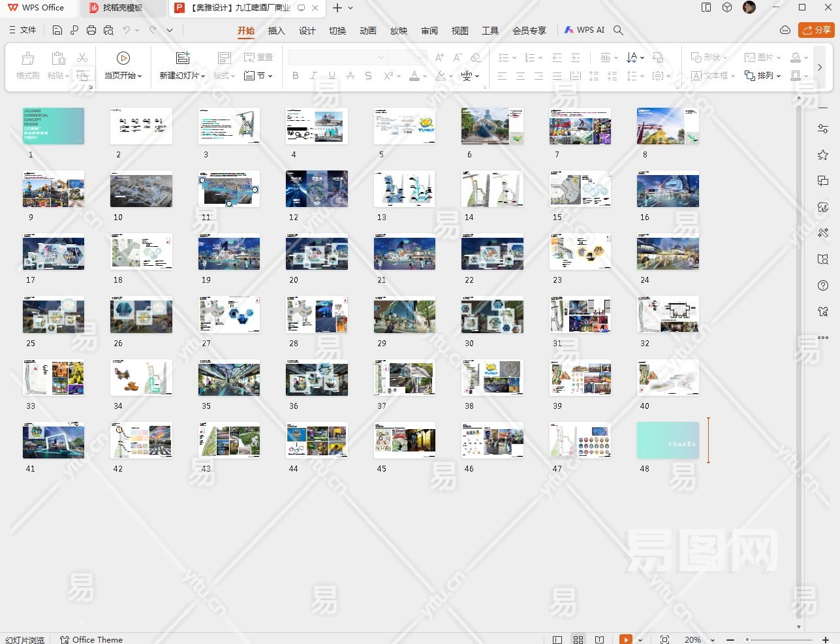Image resolution: width=840 pixels, height=644 pixels.
Task: Switch to normal view mode
Action: tap(557, 639)
